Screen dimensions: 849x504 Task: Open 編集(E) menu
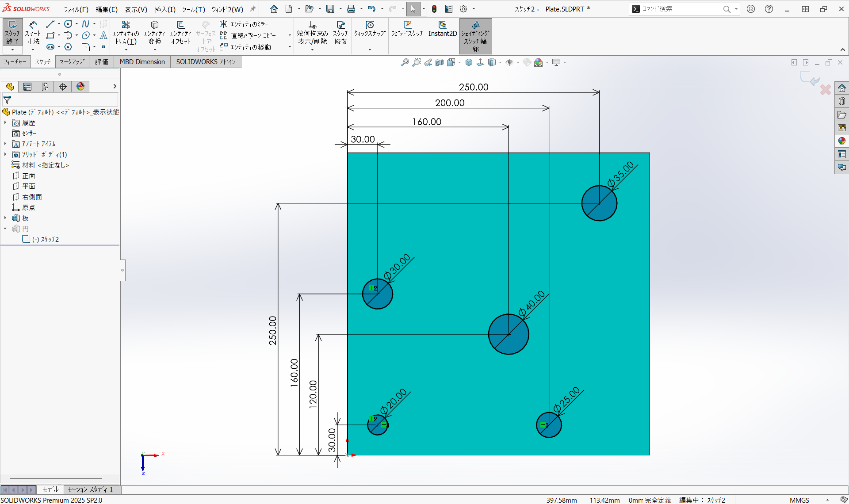[107, 9]
